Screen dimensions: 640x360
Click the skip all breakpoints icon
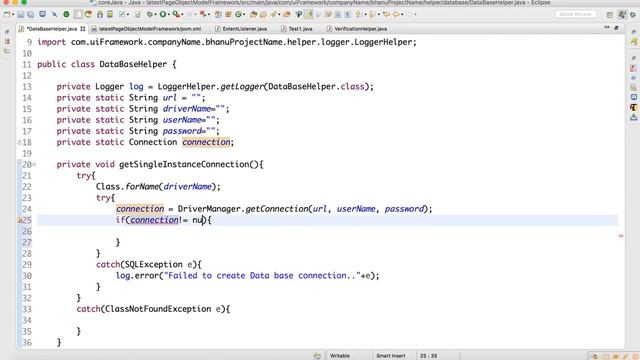[54, 14]
